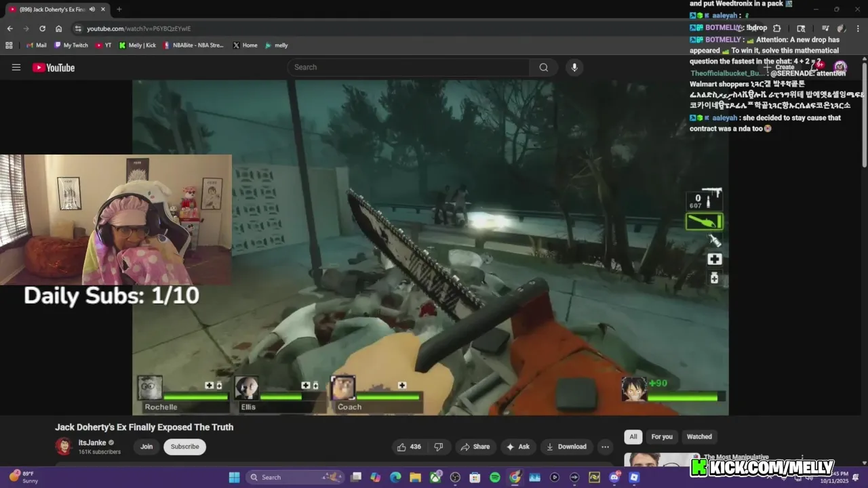Dislike the video with thumbs down
The height and width of the screenshot is (488, 868).
pos(439,447)
